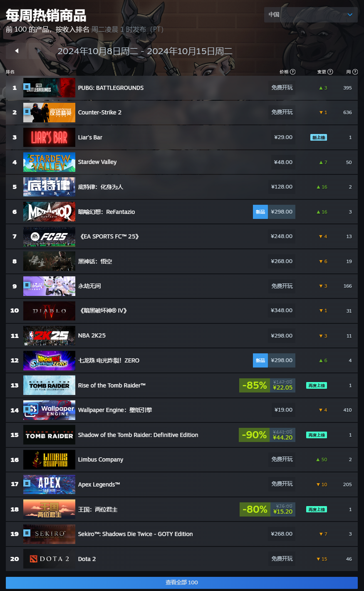Open the Liar's Bar game title
Screen dimensions: 364x591
tap(90, 137)
